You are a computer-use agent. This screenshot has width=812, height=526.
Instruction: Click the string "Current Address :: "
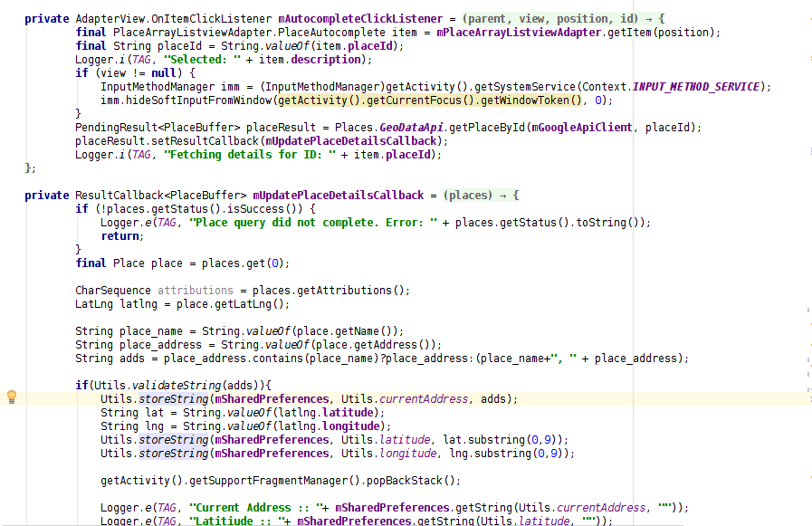click(x=256, y=507)
